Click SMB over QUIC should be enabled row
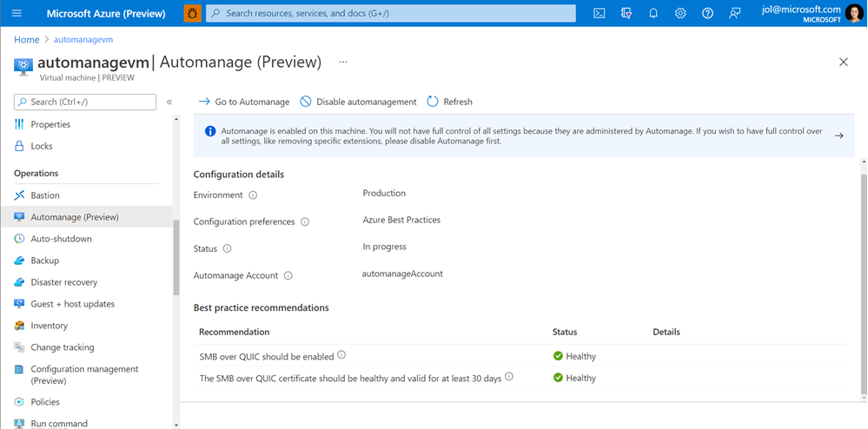 pyautogui.click(x=522, y=356)
